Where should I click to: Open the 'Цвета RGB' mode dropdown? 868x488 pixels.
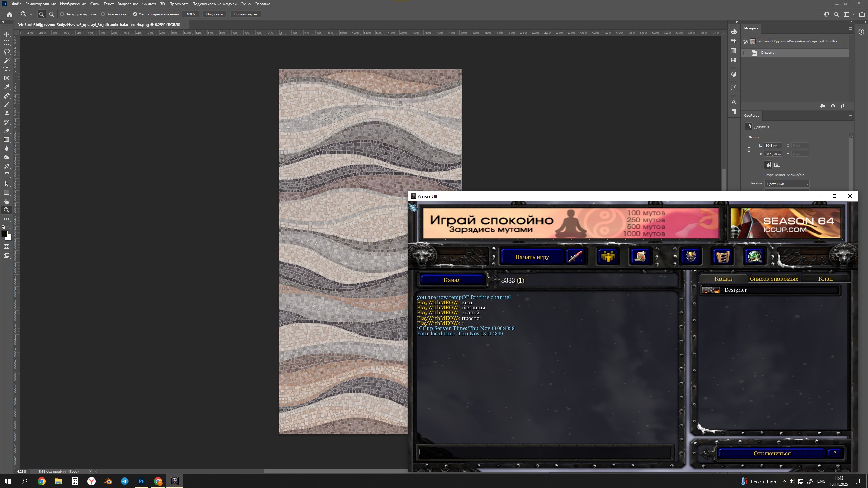(x=787, y=184)
